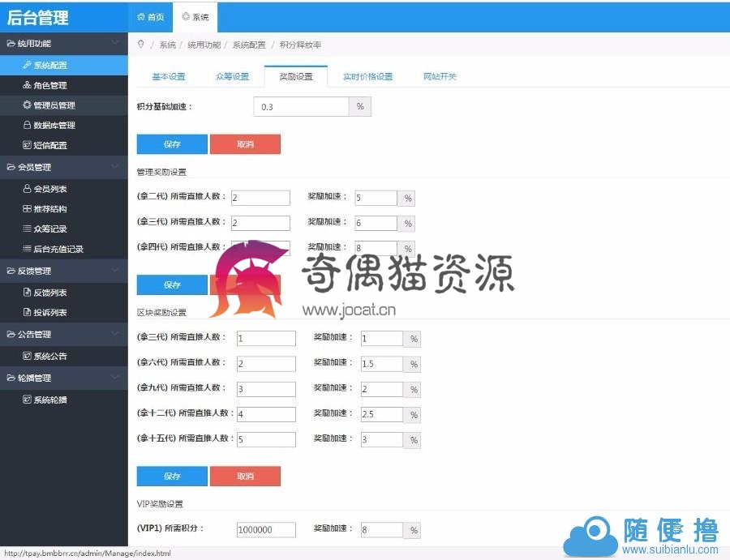Viewport: 730px width, 560px height.
Task: Focus 区块奖励 拿三代 奖励加速 field
Action: tap(382, 338)
